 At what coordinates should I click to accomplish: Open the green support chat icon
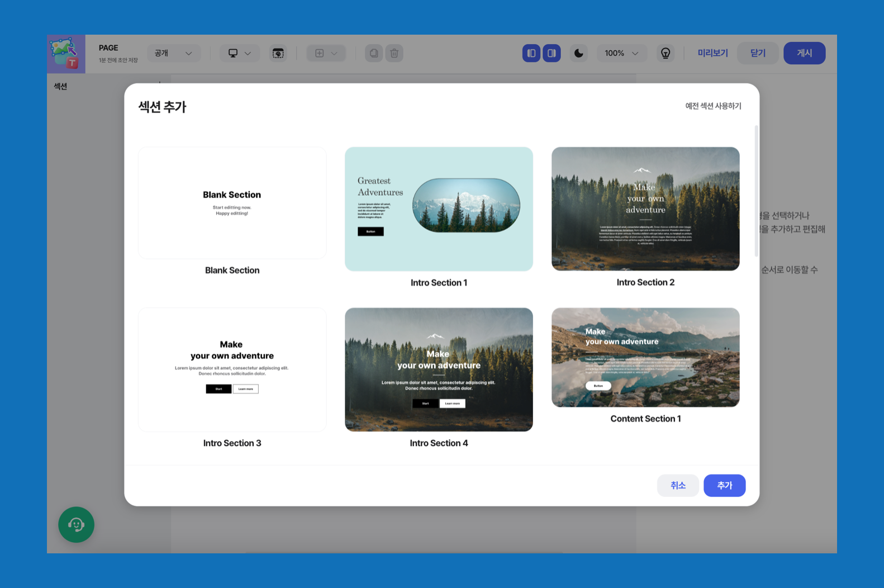[x=77, y=524]
